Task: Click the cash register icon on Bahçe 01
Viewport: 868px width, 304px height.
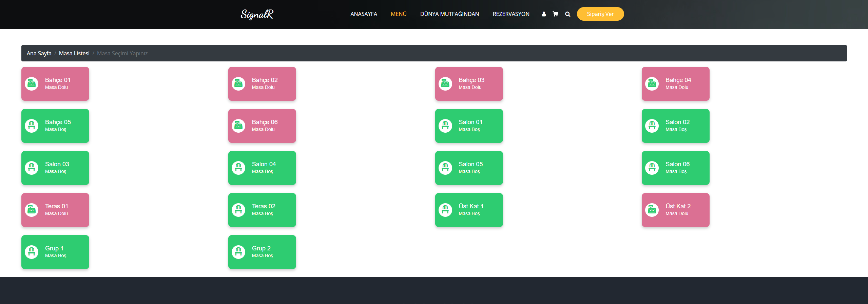Action: pos(32,83)
